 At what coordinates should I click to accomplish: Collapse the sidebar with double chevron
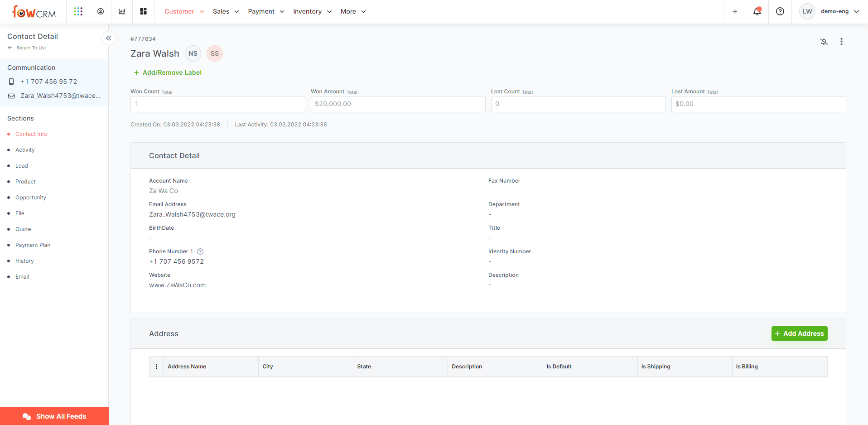click(x=109, y=38)
